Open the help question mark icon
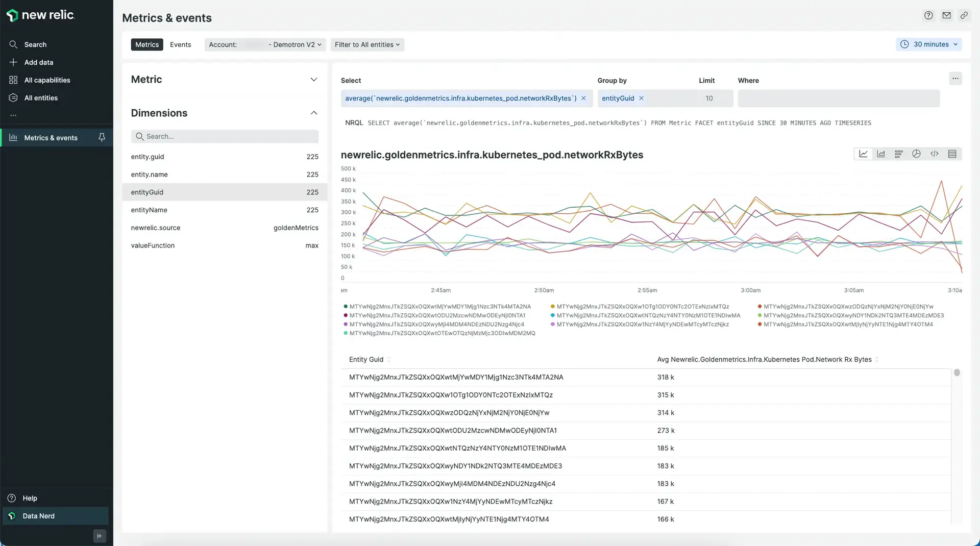 pyautogui.click(x=928, y=15)
